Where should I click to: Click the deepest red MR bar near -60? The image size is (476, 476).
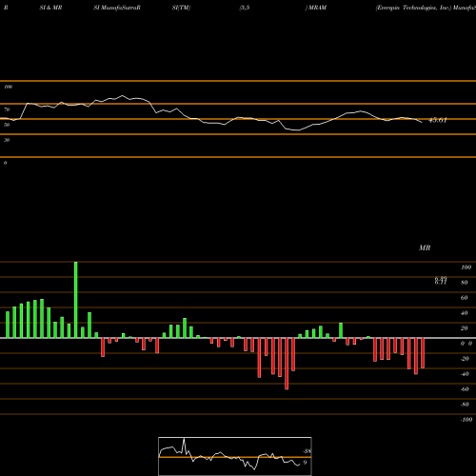coord(287,364)
